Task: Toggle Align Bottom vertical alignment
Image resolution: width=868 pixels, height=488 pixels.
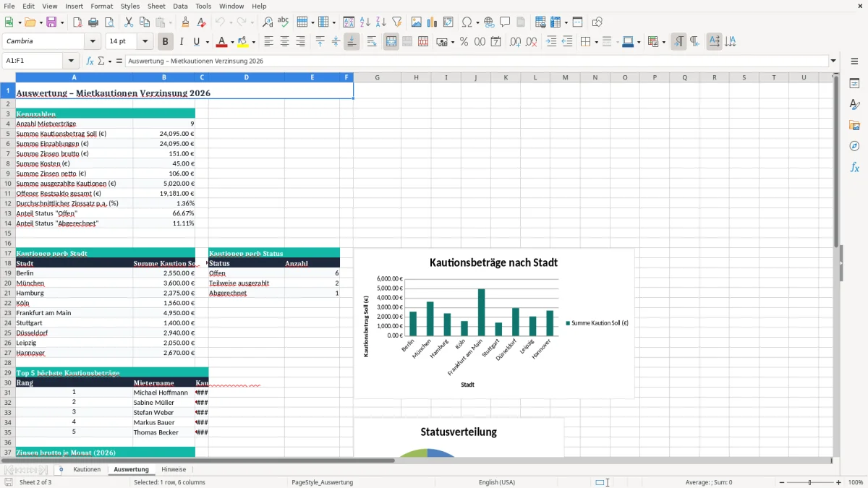Action: point(352,42)
